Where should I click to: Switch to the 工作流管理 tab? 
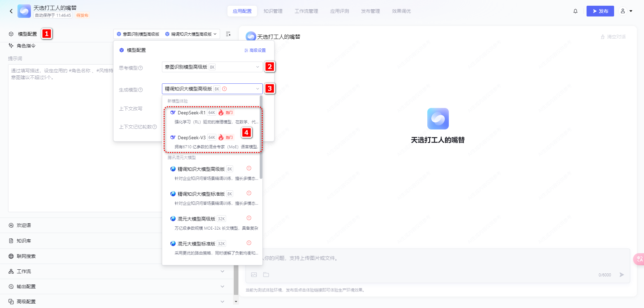(x=306, y=11)
